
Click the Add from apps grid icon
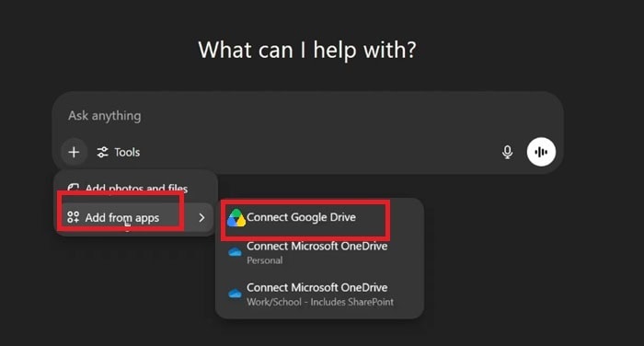click(x=73, y=217)
